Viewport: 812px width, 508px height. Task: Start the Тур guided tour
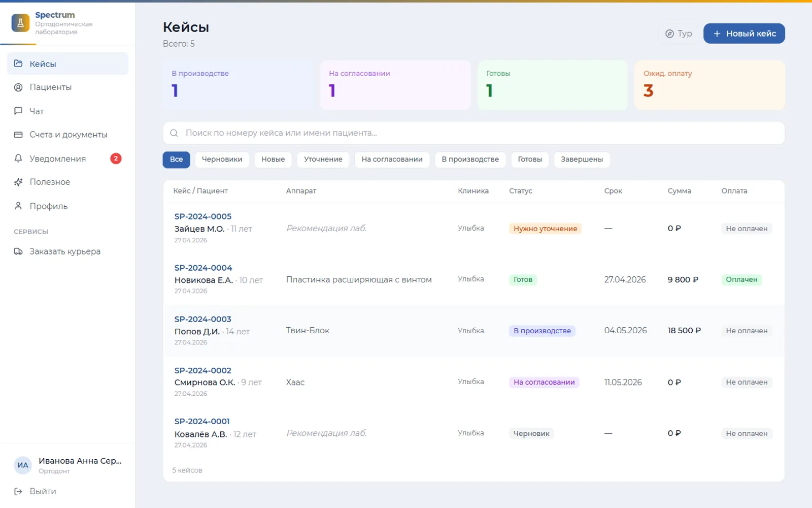pos(679,34)
